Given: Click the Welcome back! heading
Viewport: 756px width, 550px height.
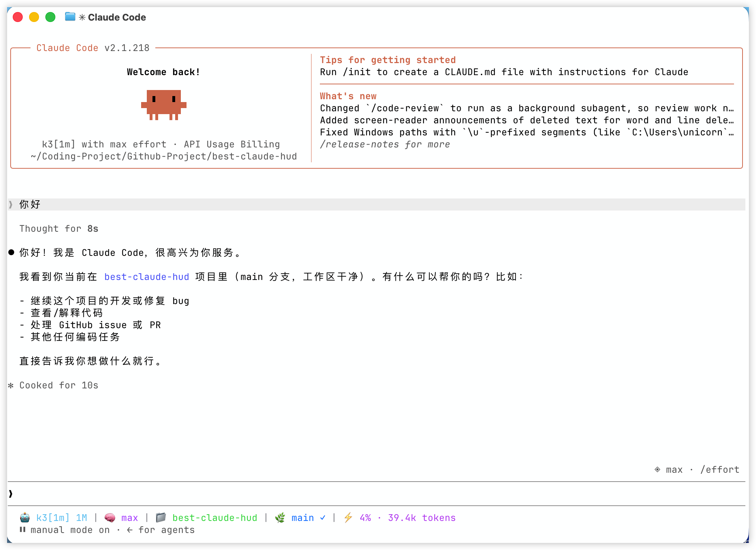Looking at the screenshot, I should 163,72.
